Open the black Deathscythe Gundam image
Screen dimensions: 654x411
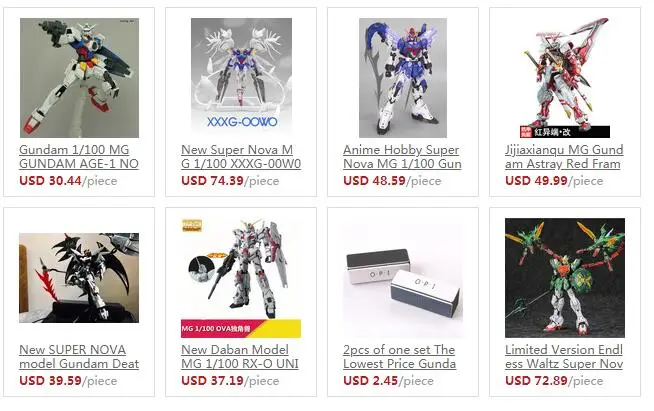tap(79, 278)
